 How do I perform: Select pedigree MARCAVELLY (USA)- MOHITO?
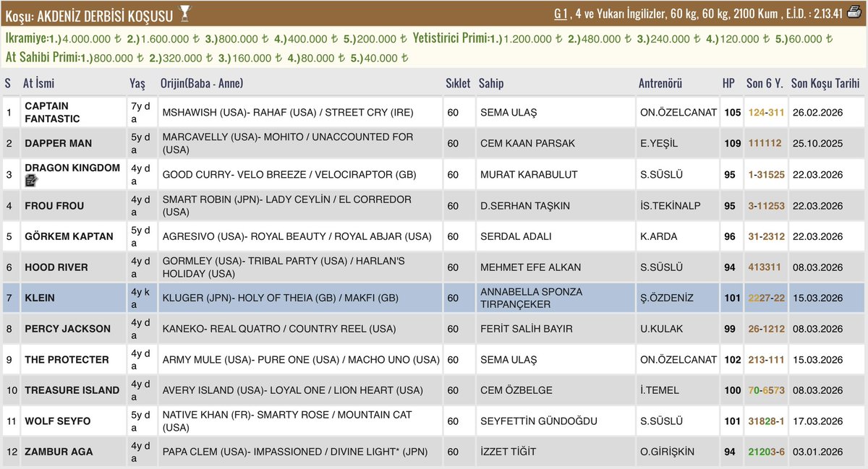233,137
